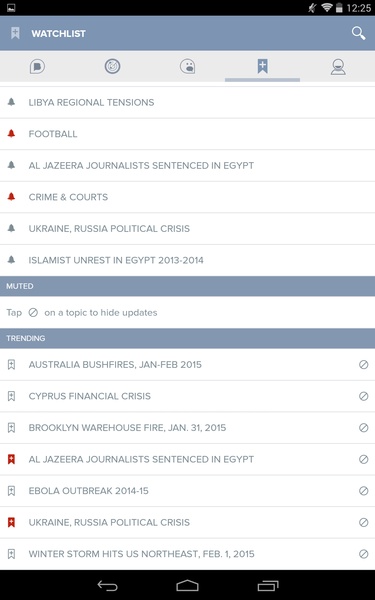The width and height of the screenshot is (375, 600).
Task: Open the surprised face tab
Action: pyautogui.click(x=188, y=67)
